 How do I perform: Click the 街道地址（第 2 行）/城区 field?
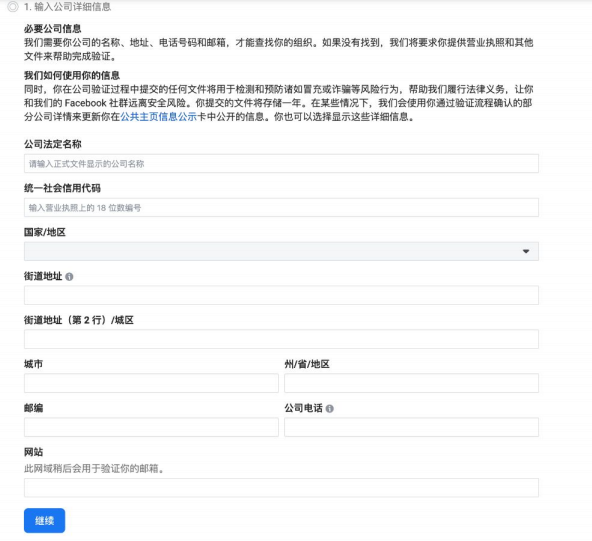[281, 339]
